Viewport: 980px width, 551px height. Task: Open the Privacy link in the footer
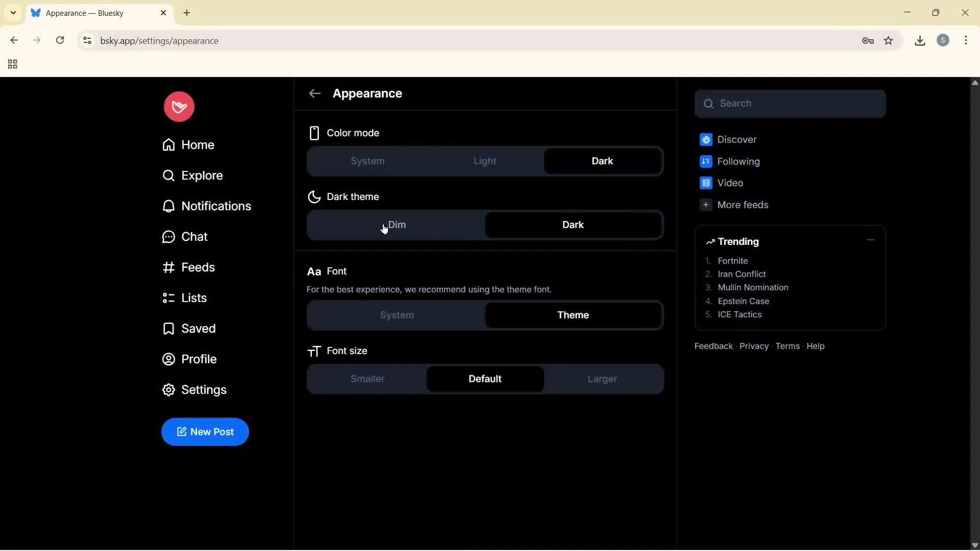click(x=753, y=346)
